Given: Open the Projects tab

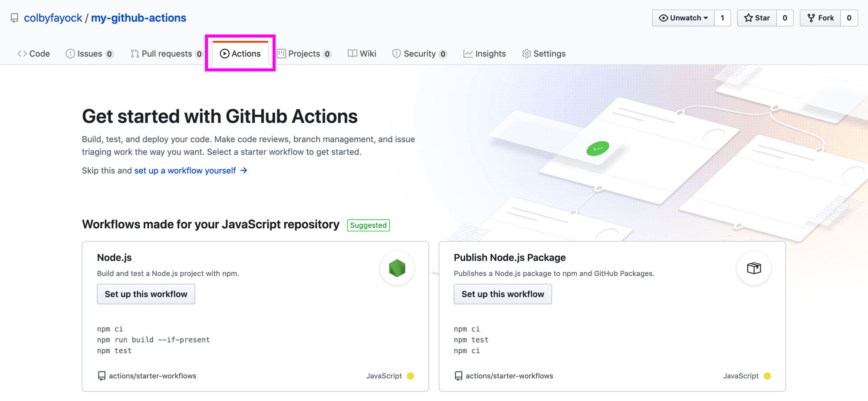Looking at the screenshot, I should (x=304, y=53).
